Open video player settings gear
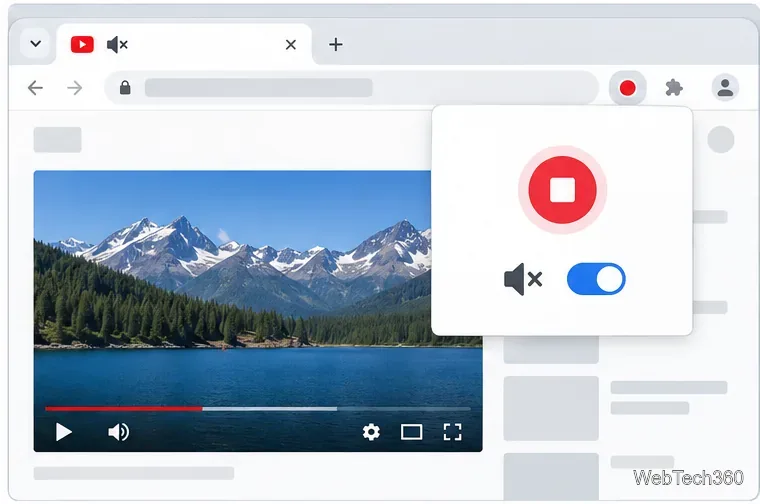 (x=371, y=432)
